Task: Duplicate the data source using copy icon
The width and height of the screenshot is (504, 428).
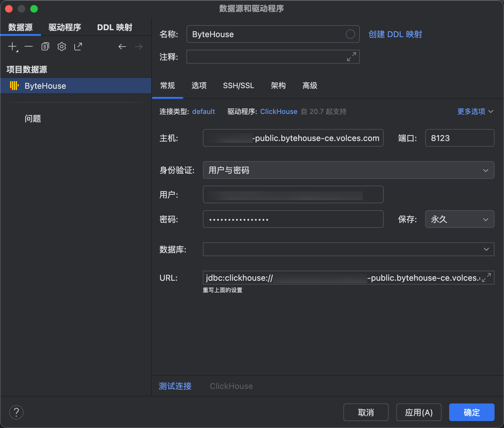Action: point(45,47)
